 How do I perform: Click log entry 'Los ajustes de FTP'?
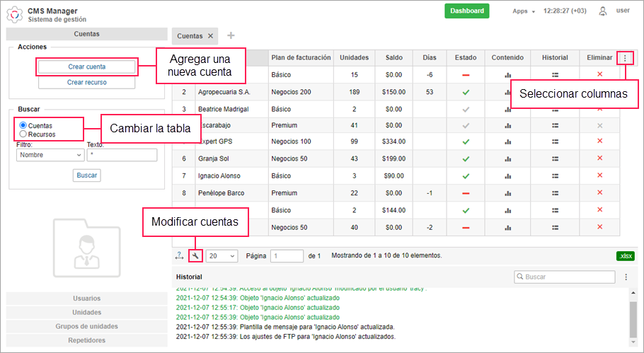click(x=286, y=337)
